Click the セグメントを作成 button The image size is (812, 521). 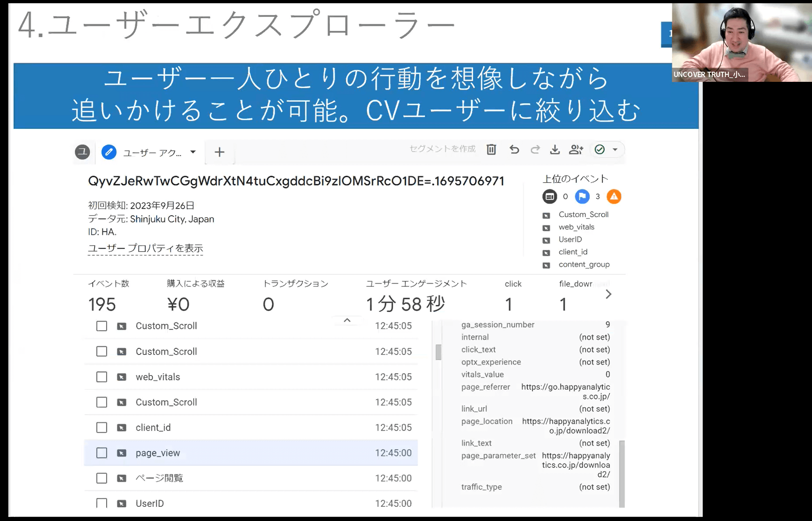[x=442, y=149]
